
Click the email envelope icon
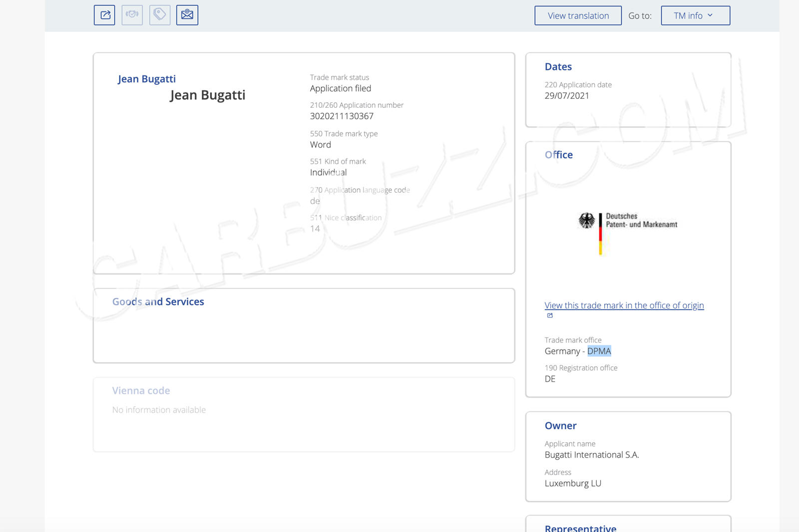187,15
